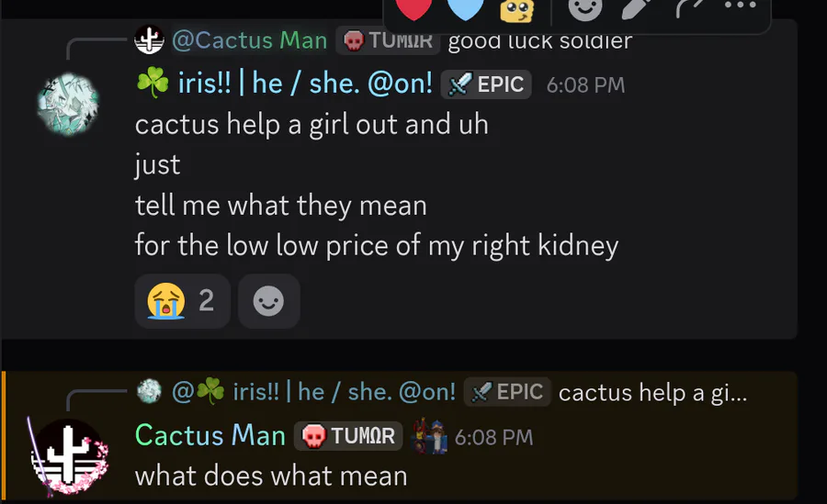This screenshot has height=504, width=827.
Task: Click the smiley add-reaction button beside crying reaction
Action: coord(268,300)
